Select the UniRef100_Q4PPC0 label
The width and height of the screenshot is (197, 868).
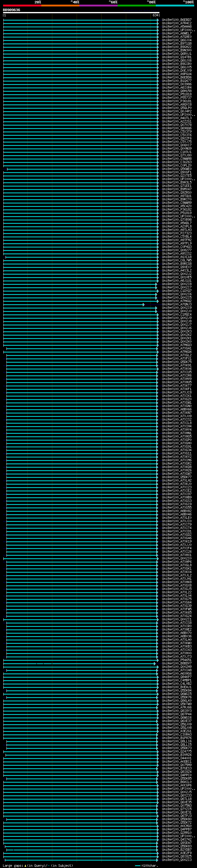(x=176, y=775)
